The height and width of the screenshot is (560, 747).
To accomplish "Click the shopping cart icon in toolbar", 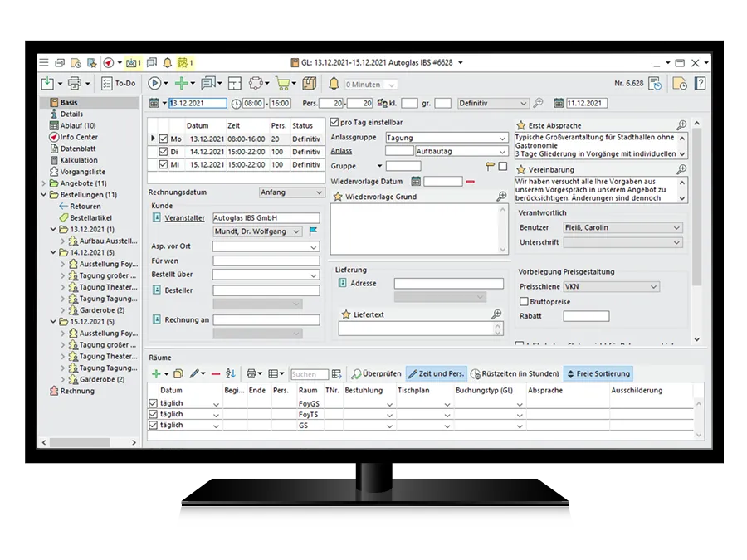I will (x=281, y=84).
